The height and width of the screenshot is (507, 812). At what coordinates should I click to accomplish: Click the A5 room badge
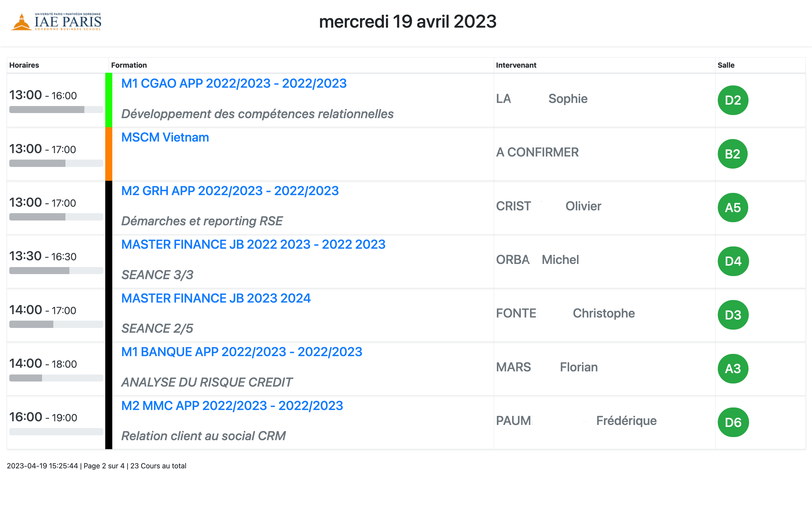point(733,208)
